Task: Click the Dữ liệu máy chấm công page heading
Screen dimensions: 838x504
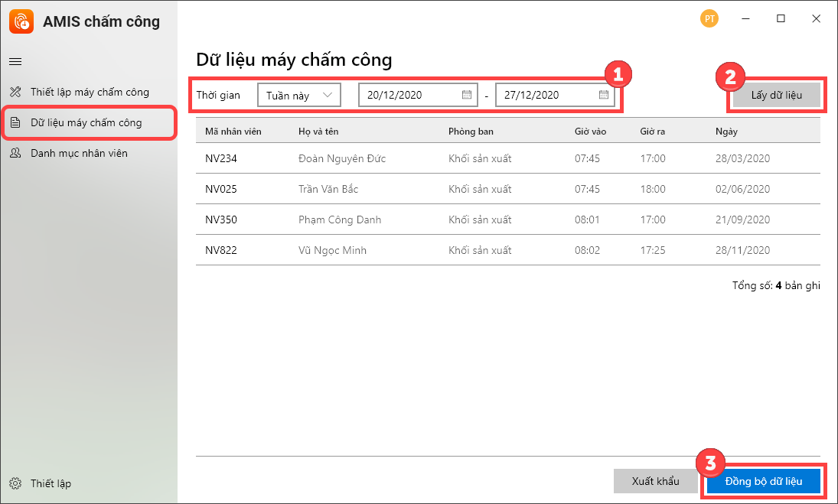Action: click(x=294, y=60)
